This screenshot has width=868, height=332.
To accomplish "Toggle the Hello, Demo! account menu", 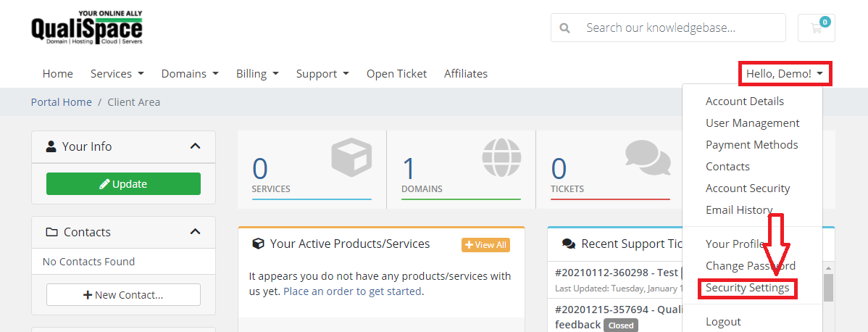I will point(785,74).
